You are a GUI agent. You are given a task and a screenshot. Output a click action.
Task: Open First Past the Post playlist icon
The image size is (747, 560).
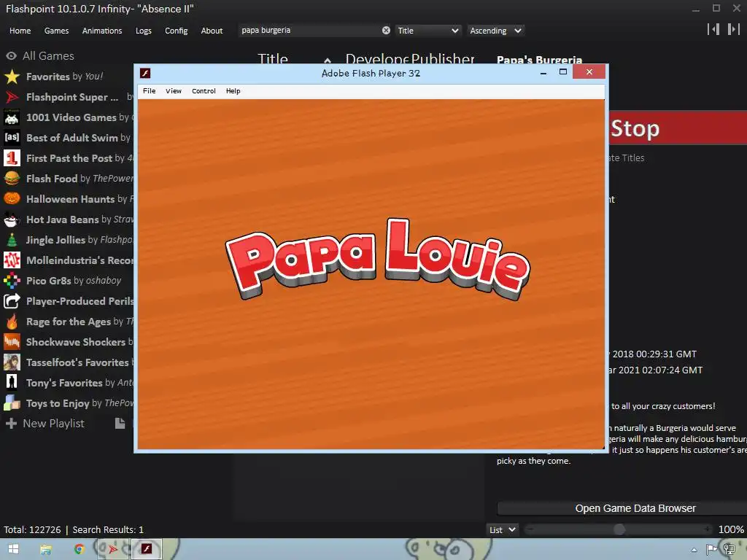coord(12,158)
